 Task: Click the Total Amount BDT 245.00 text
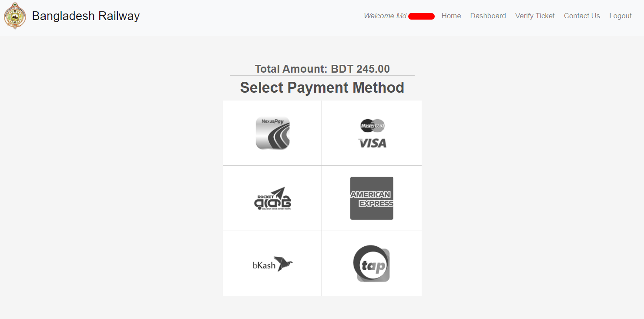(322, 69)
